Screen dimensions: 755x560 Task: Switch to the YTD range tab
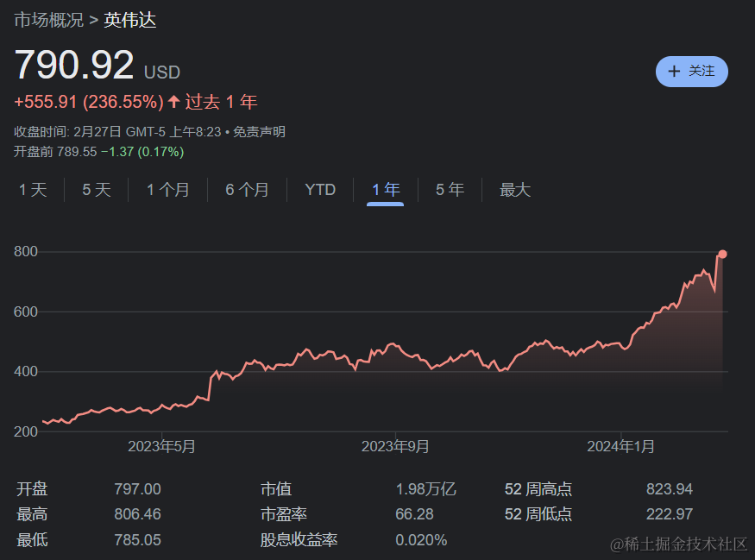click(x=320, y=190)
